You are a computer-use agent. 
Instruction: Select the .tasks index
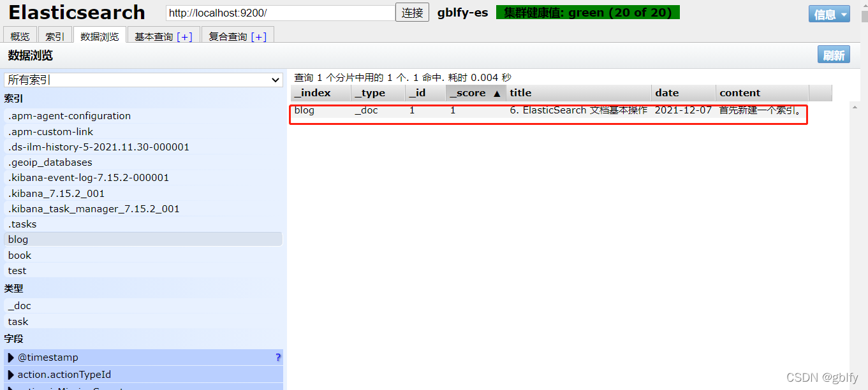[143, 224]
